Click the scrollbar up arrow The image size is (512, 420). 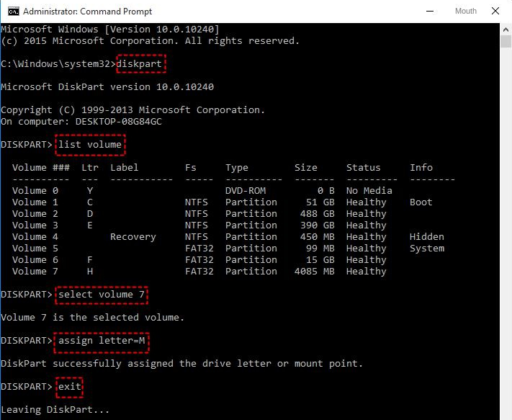(x=506, y=29)
